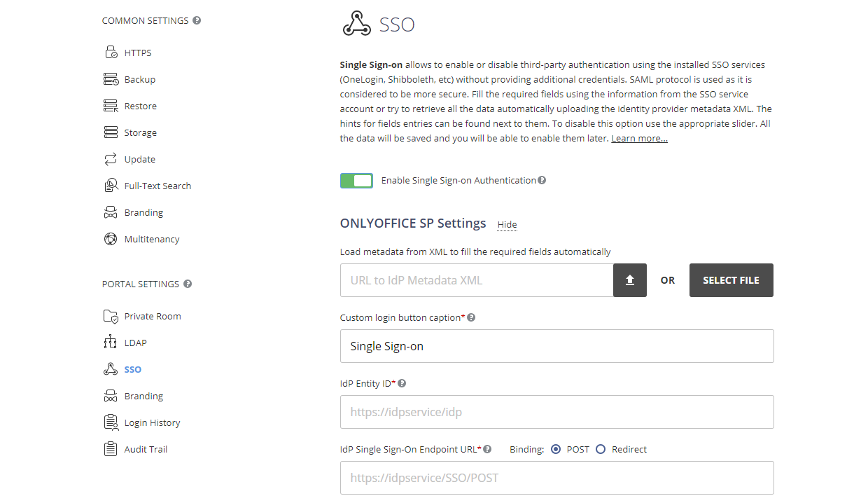Screen dimensions: 868x496
Task: Click the large SSO logo in page header
Action: coord(356,24)
